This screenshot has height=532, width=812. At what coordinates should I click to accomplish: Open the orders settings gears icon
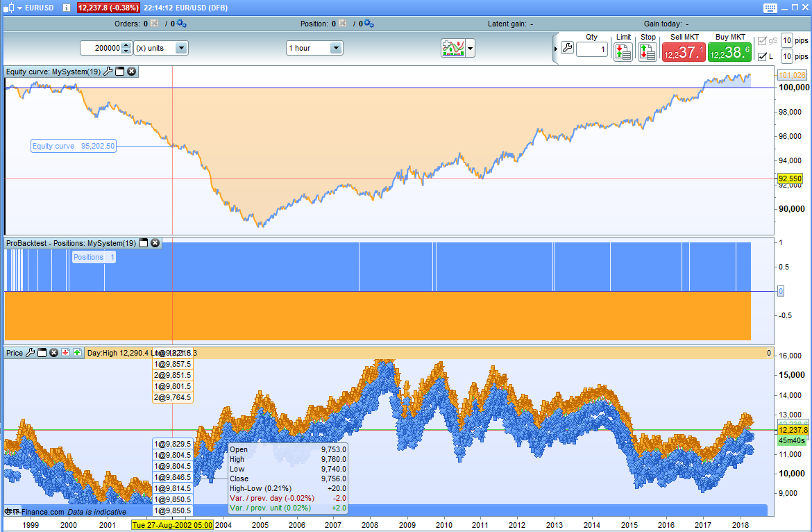click(181, 24)
